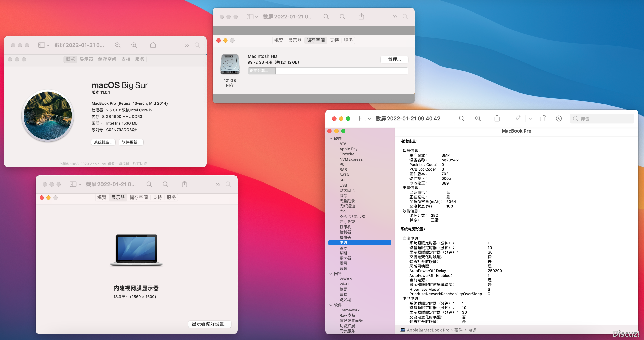Zoom in on the macOS Big Sur overview window
Image resolution: width=644 pixels, height=340 pixels.
click(134, 45)
